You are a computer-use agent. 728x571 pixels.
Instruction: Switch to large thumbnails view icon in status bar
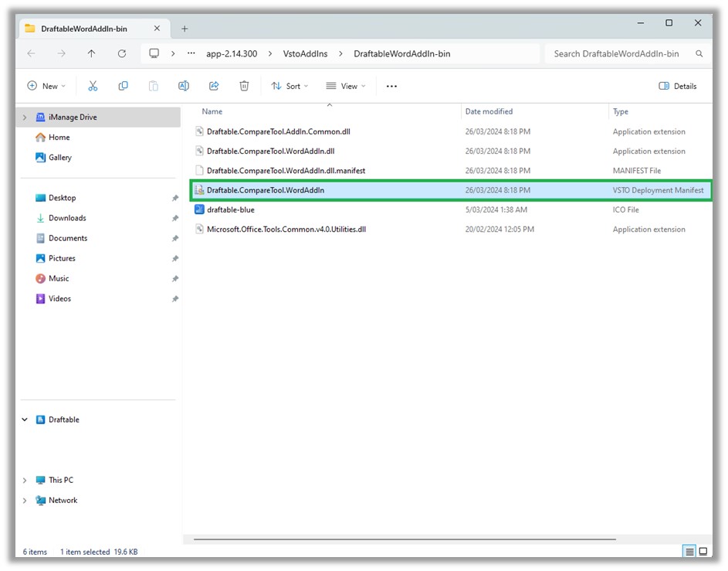pos(703,552)
